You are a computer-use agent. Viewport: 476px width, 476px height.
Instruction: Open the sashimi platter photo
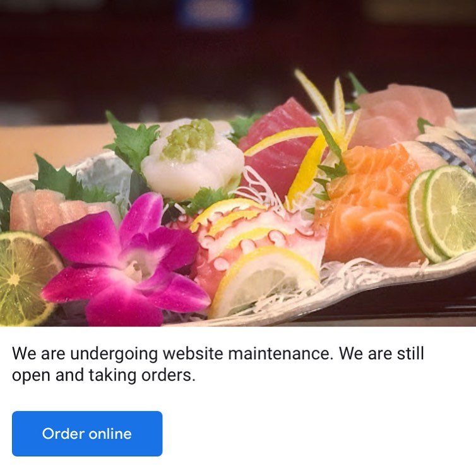pos(238,164)
